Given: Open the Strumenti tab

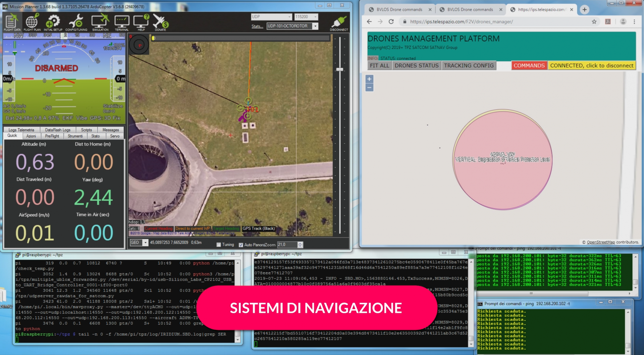Looking at the screenshot, I should [x=75, y=136].
